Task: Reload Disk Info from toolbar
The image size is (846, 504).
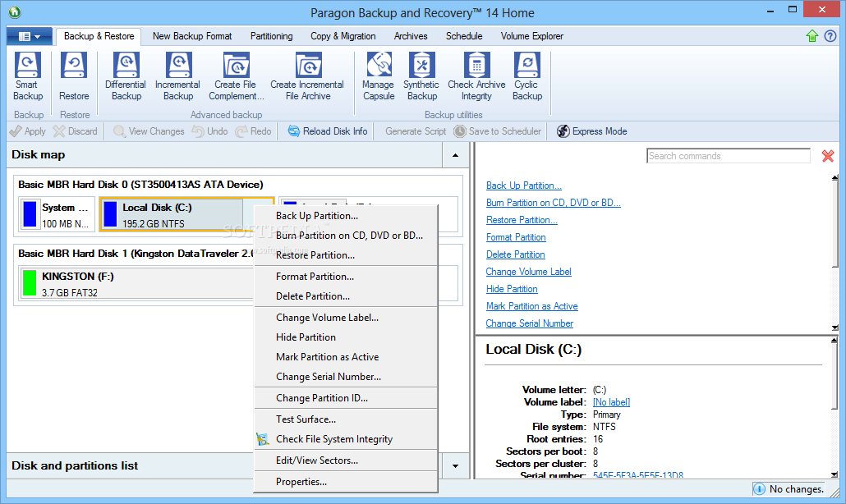Action: coord(328,131)
